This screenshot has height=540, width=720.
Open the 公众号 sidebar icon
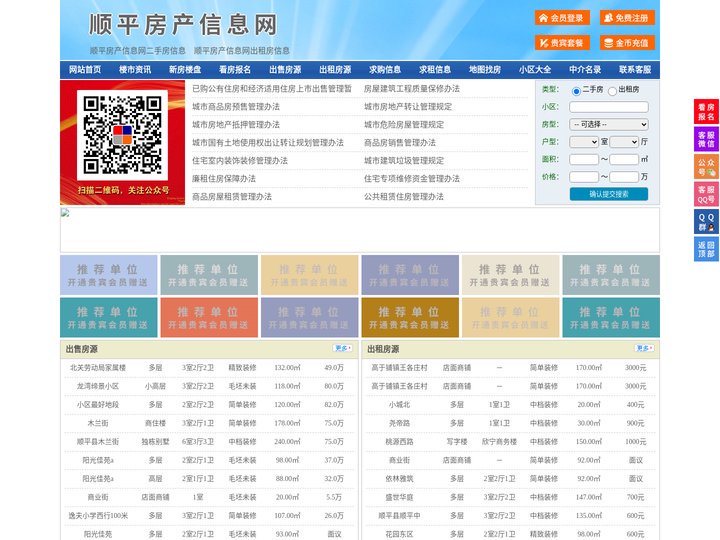tap(706, 167)
